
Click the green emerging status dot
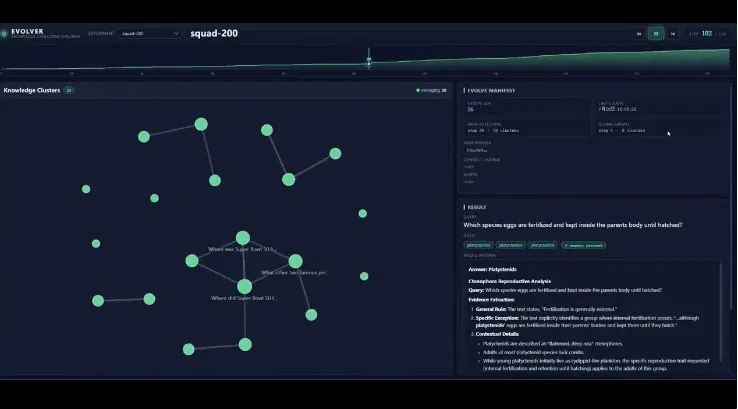[418, 90]
